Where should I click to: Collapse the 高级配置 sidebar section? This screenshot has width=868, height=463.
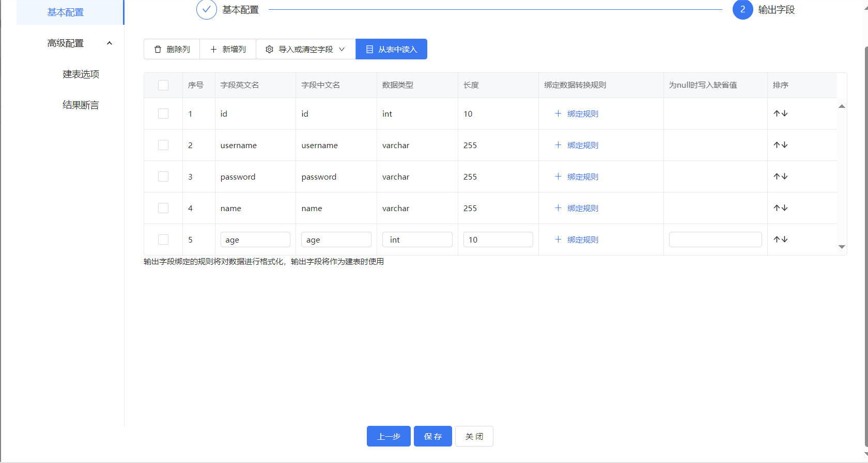110,43
